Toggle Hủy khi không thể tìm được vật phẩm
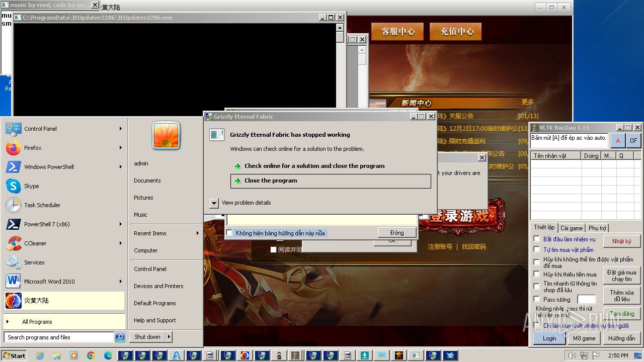644x362 pixels. coord(537,262)
